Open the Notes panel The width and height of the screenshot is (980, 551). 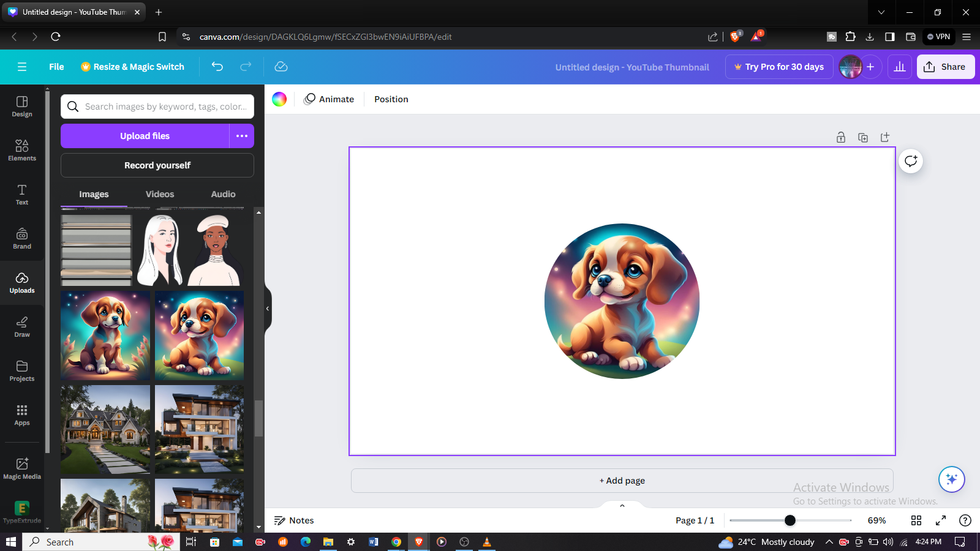point(294,520)
